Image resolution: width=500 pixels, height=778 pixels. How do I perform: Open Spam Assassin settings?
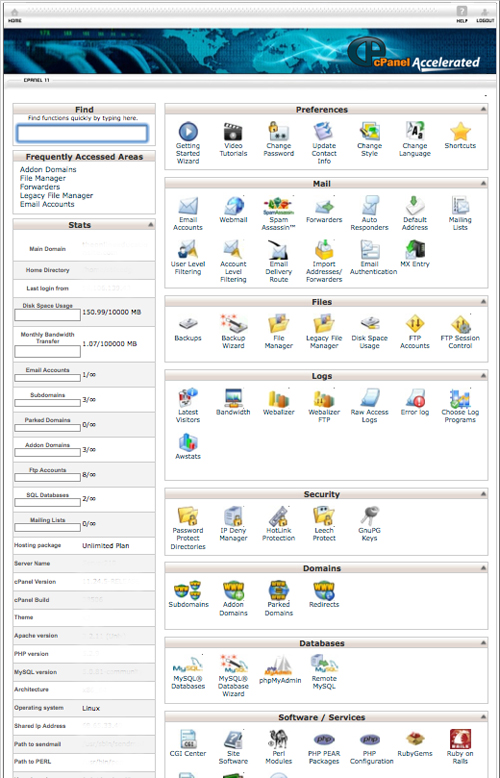point(279,206)
